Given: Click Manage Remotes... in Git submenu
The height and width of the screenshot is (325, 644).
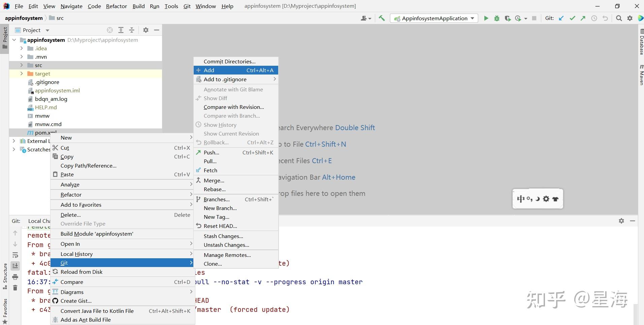Looking at the screenshot, I should click(x=236, y=255).
